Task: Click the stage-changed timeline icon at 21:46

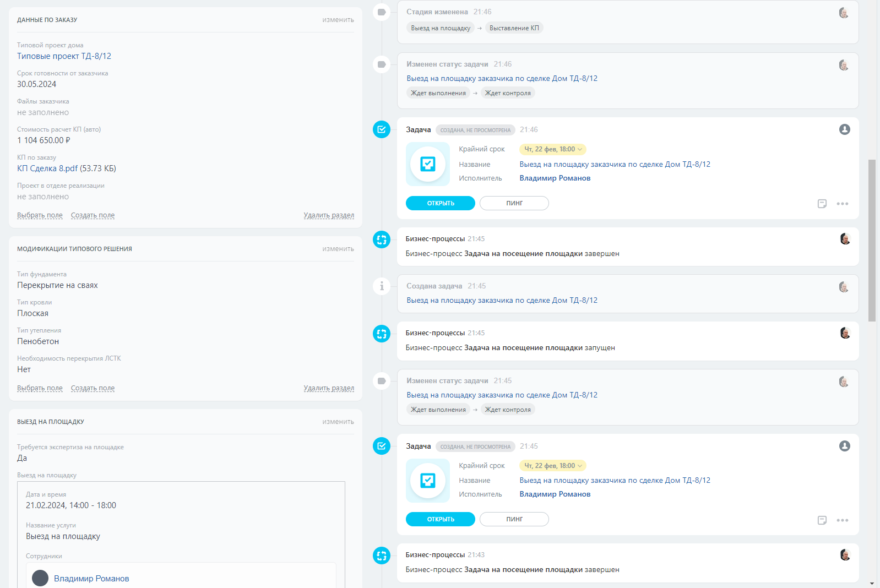Action: point(382,12)
